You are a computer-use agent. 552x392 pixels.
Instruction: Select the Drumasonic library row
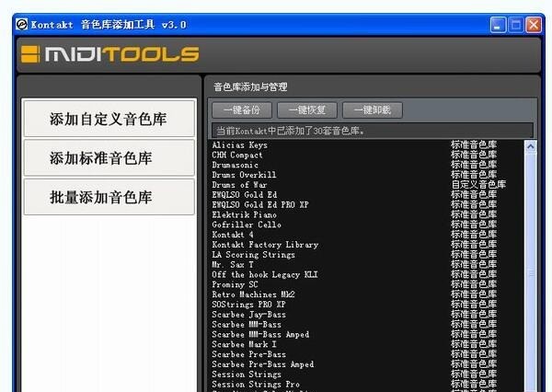367,165
